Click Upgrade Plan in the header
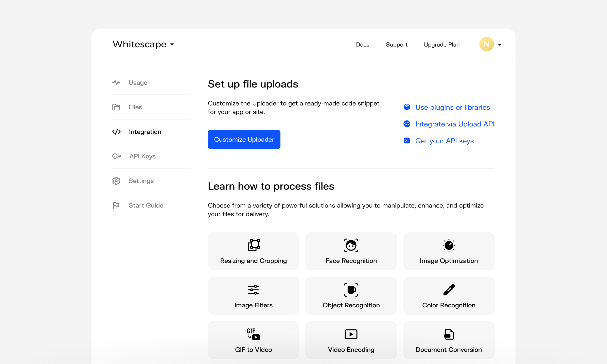Screen dimensions: 607x364 (x=441, y=45)
